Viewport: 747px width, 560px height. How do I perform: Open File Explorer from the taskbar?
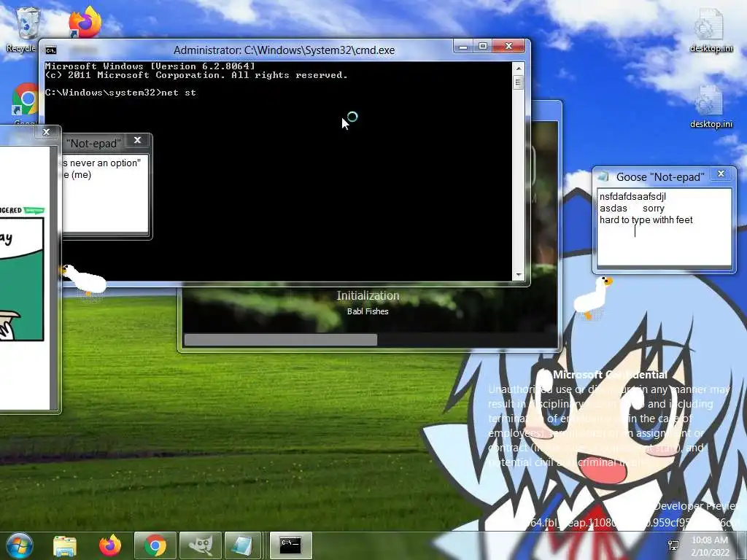click(65, 545)
